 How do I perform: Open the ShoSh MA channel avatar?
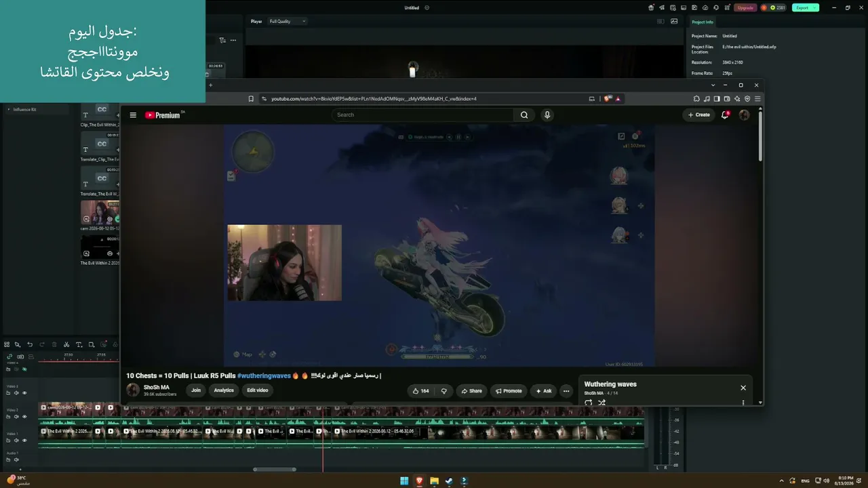tap(133, 390)
